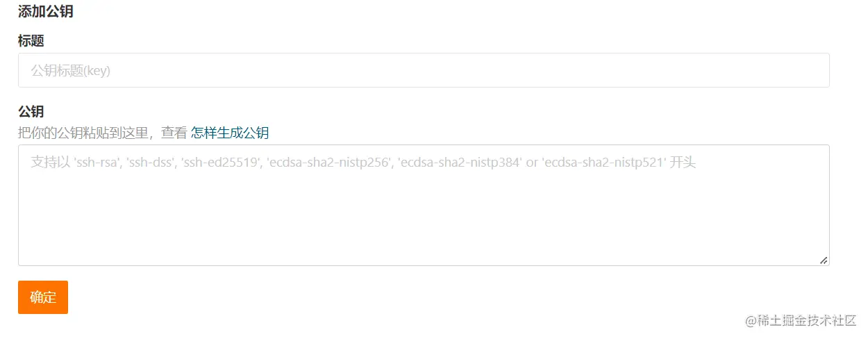This screenshot has height=339, width=868.
Task: Click 'ecdsa-sha2-nistp384' in the placeholder
Action: (460, 163)
